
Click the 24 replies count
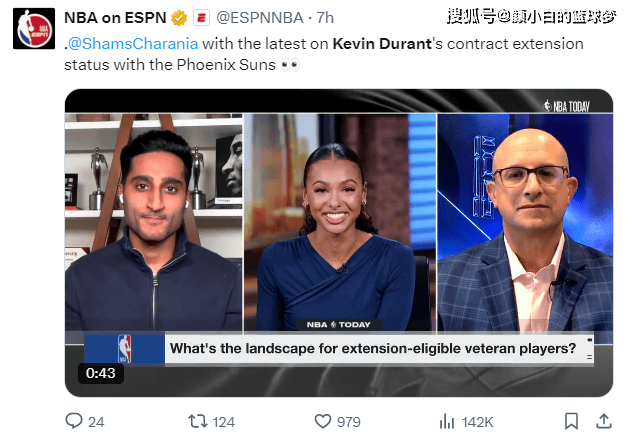[96, 422]
